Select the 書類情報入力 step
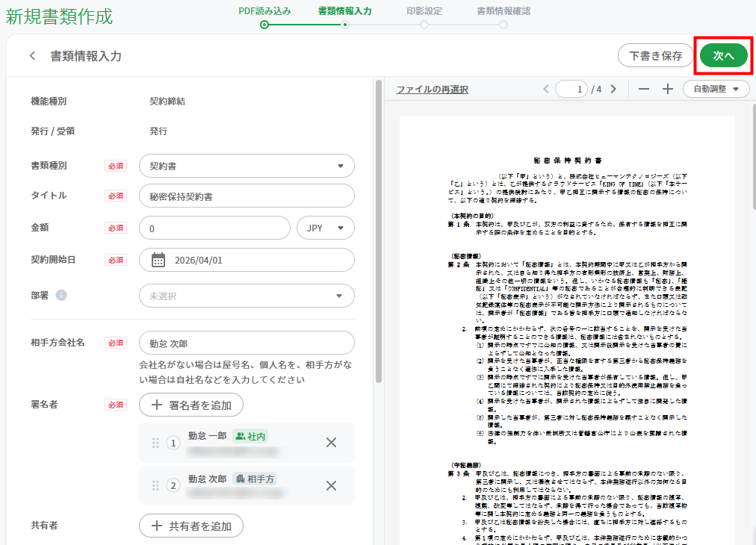756x545 pixels. (x=344, y=16)
